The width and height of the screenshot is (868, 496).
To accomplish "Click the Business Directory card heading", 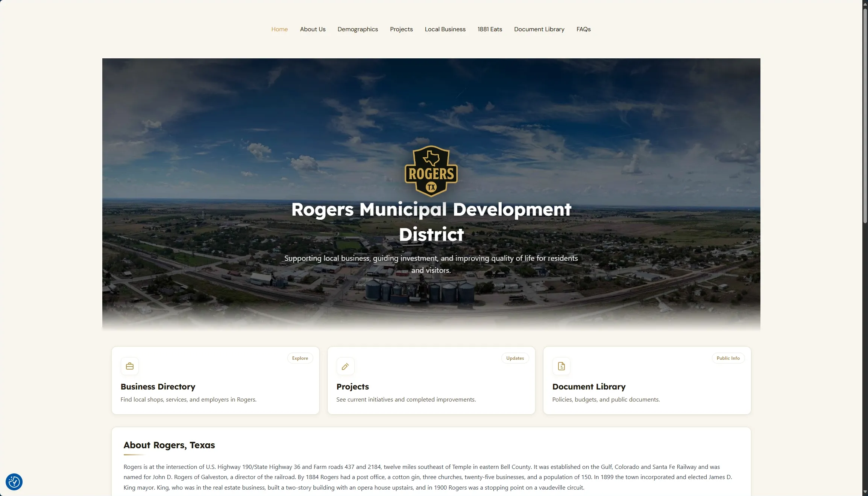I will click(x=158, y=387).
